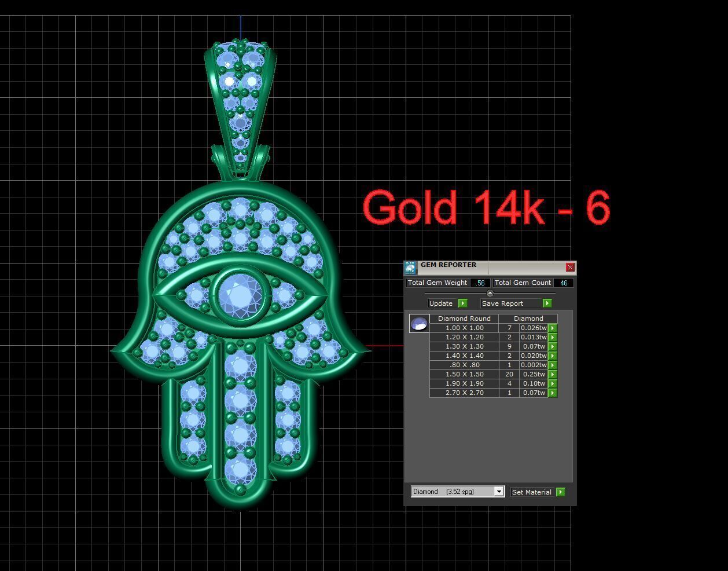This screenshot has width=728, height=571.
Task: Click the Total Gem Count value 46
Action: point(564,283)
